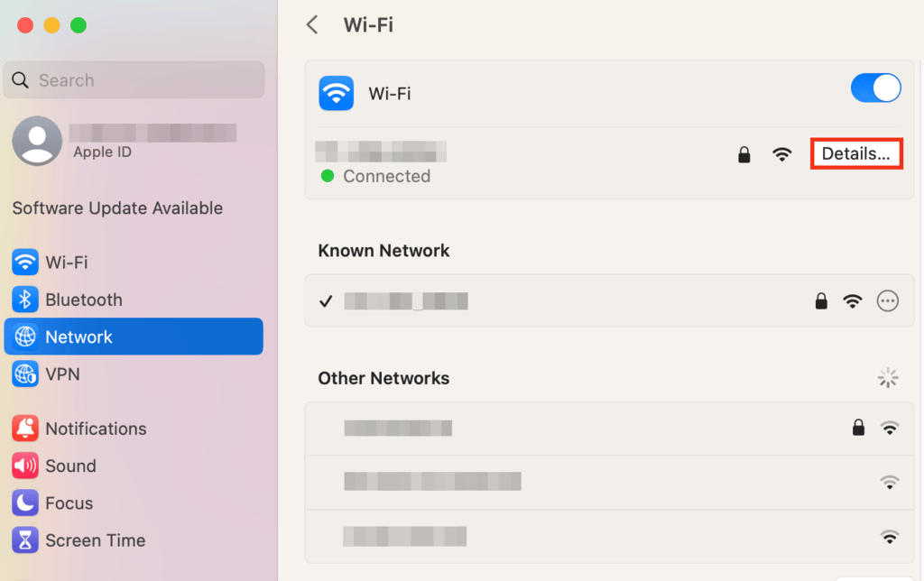Click the Notifications bell icon
Image resolution: width=924 pixels, height=581 pixels.
tap(25, 429)
